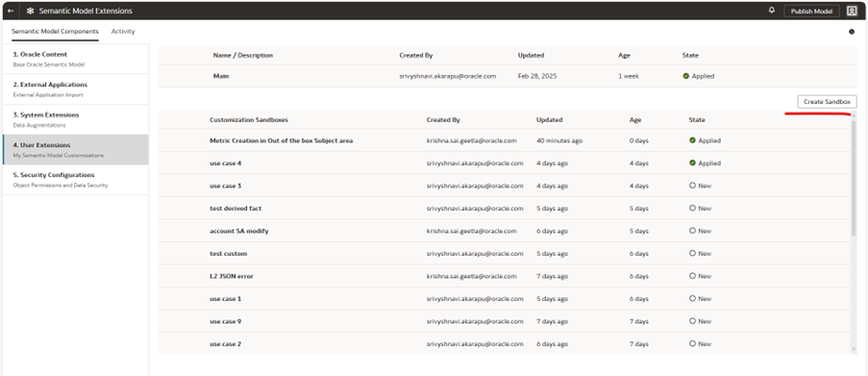This screenshot has height=376, width=868.
Task: Open Oracle Content section
Action: (x=75, y=59)
